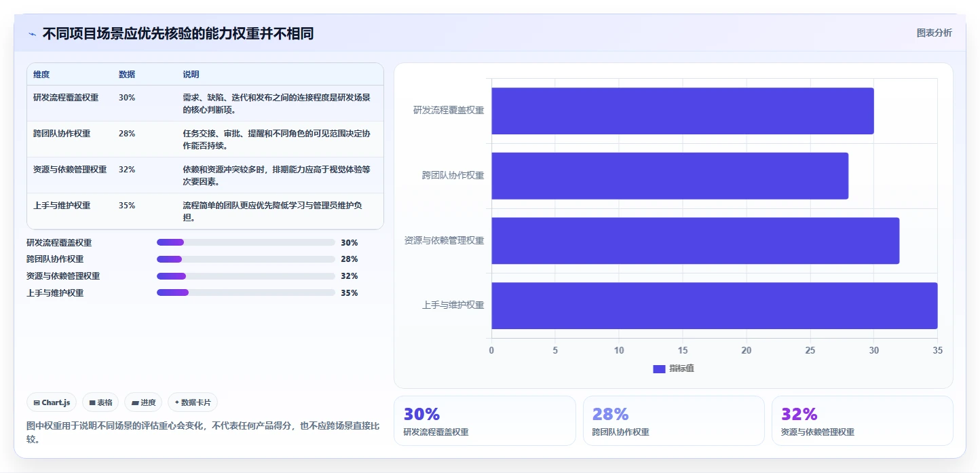Click the description starting 依赖和资源冲突较多时

tap(276, 175)
